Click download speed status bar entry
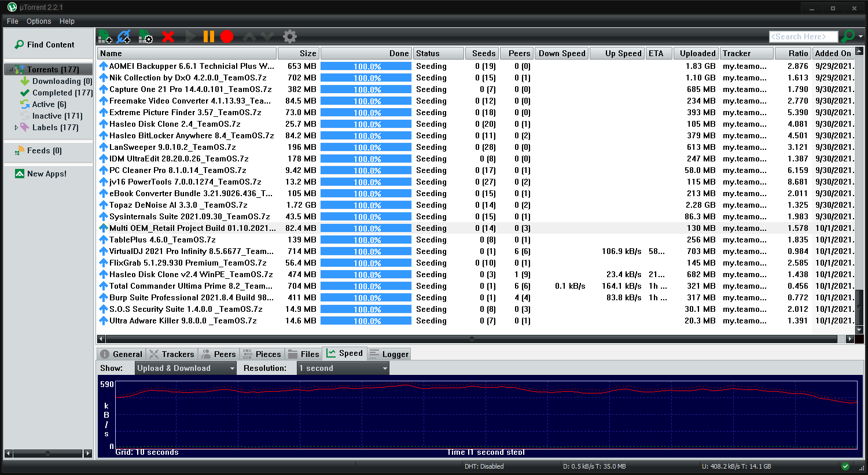 click(594, 466)
